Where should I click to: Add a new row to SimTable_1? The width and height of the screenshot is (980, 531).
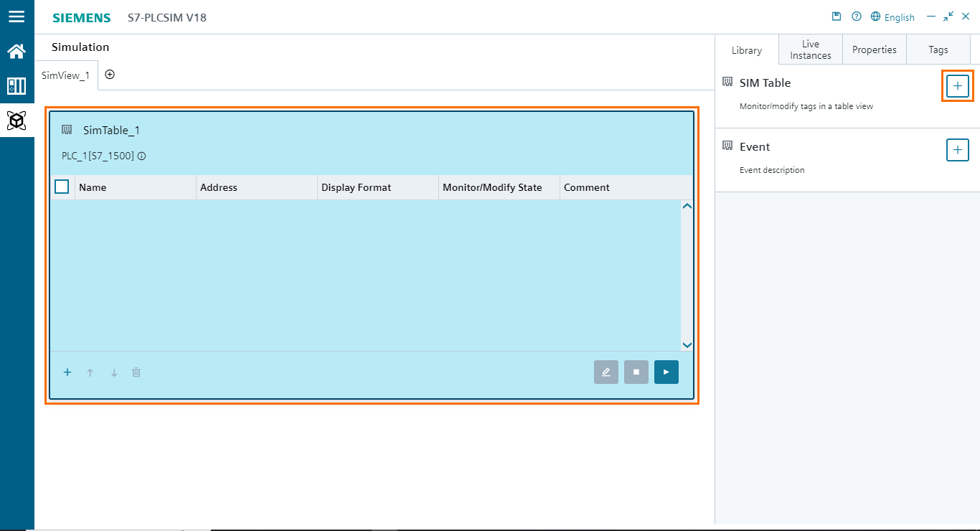pos(67,372)
